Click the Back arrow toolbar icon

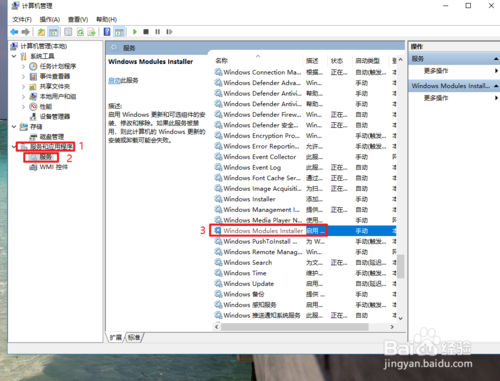pos(14,32)
